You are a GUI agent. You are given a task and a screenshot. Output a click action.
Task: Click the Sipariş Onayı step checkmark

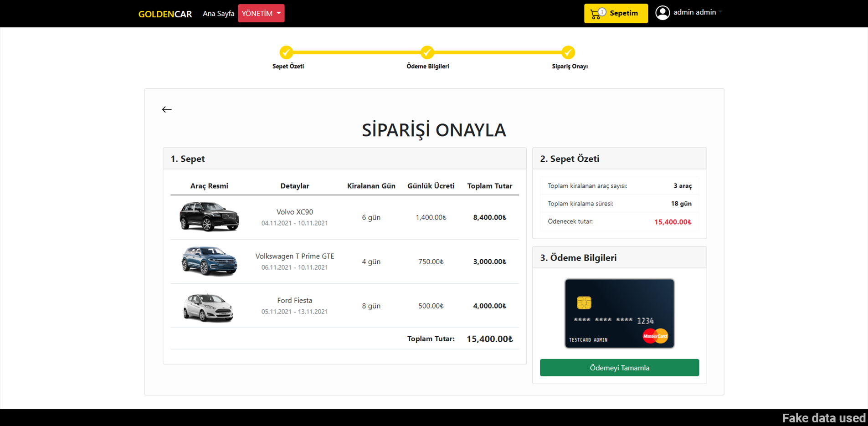(568, 52)
